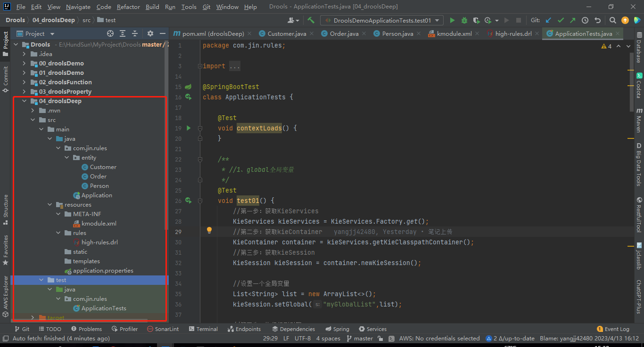Open the Database tool window
The height and width of the screenshot is (347, 644).
tap(639, 48)
